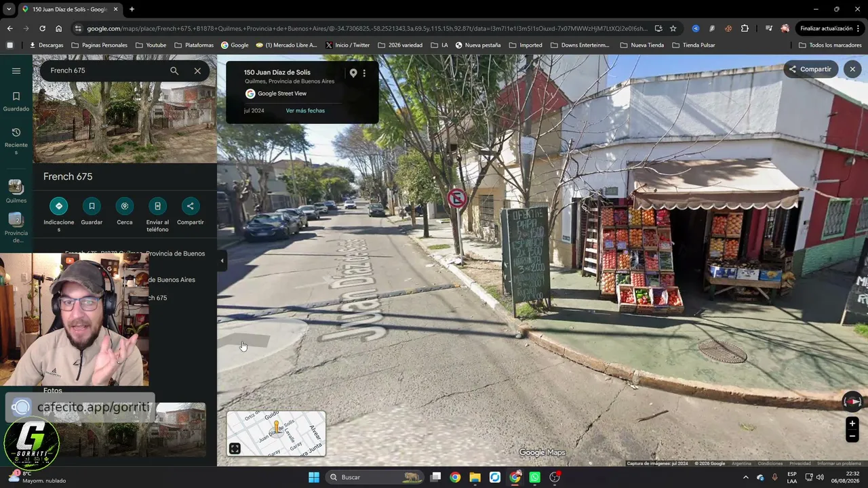This screenshot has height=488, width=868.
Task: Open the Paginas Personales bookmark folder
Action: tap(98, 45)
